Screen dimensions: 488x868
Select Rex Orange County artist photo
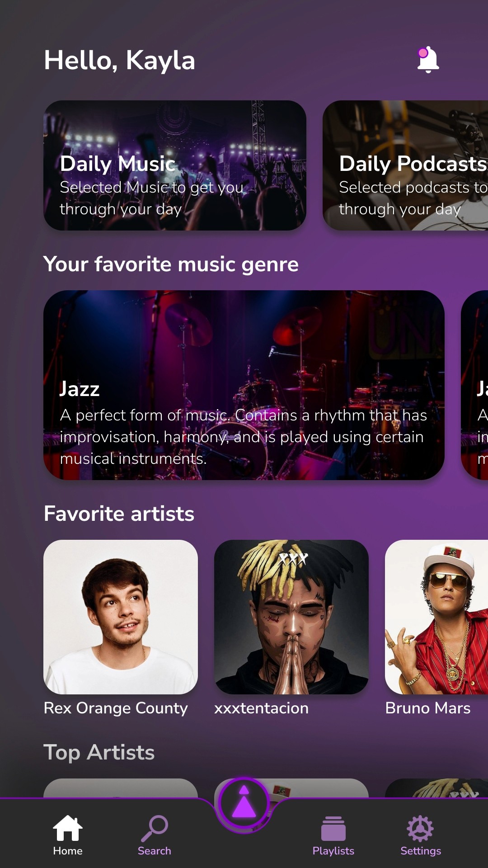click(x=121, y=617)
